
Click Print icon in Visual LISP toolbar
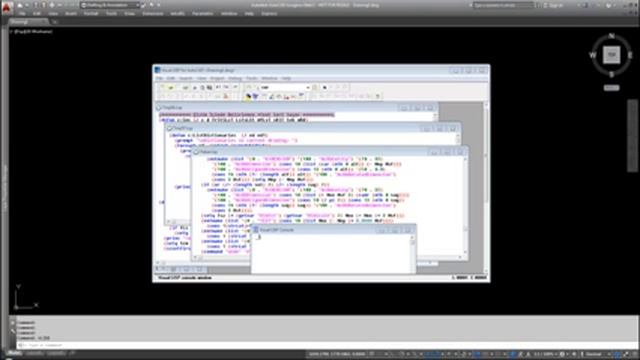185,87
